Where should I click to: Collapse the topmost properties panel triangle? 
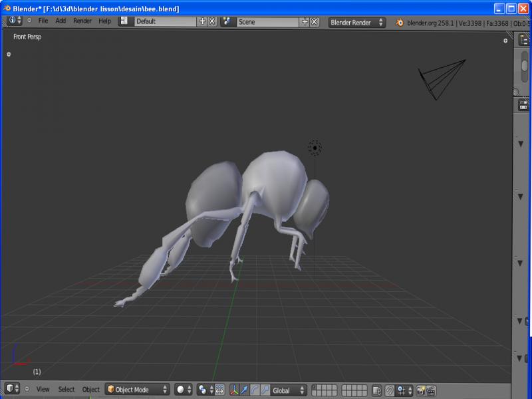point(521,144)
